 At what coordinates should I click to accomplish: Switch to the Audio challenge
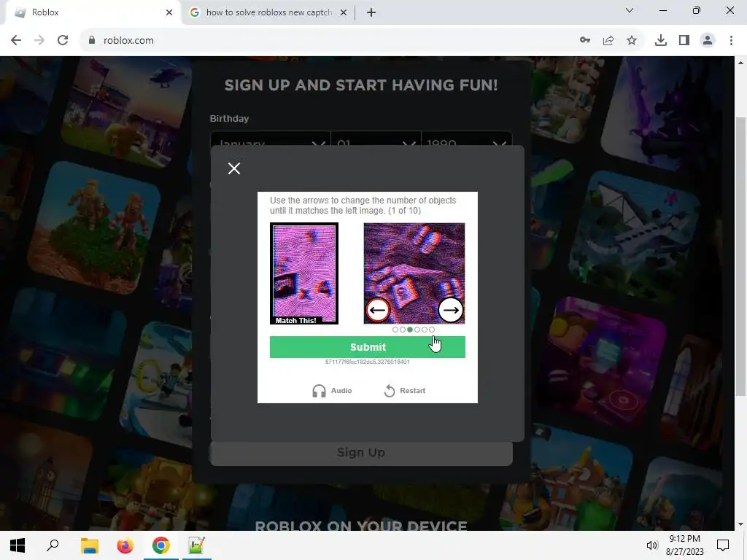[332, 391]
